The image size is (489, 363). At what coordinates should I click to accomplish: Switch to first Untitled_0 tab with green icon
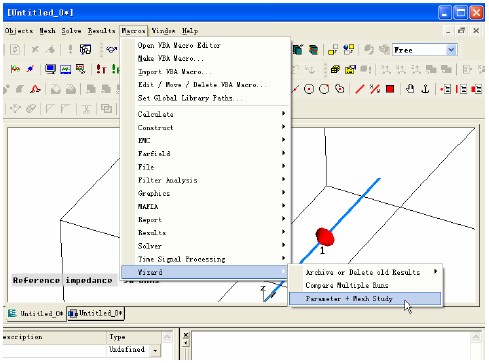click(x=36, y=313)
